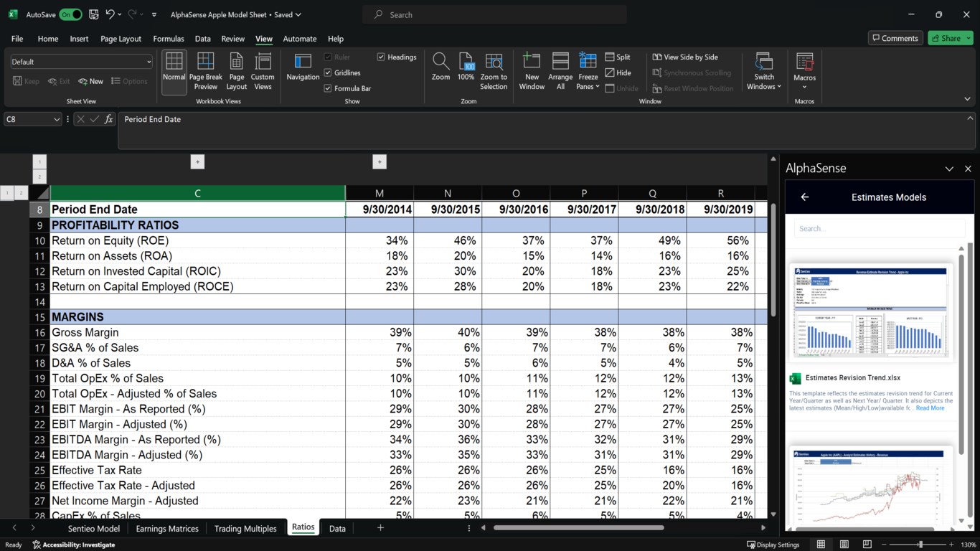Open the Sheet View dropdown
The image size is (980, 551).
coord(81,62)
